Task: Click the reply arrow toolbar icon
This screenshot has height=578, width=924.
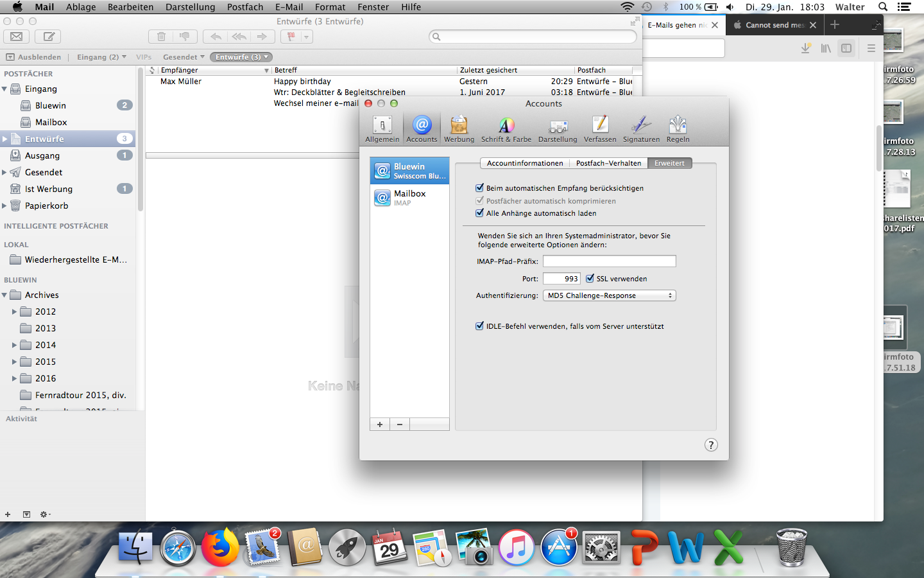Action: 216,37
